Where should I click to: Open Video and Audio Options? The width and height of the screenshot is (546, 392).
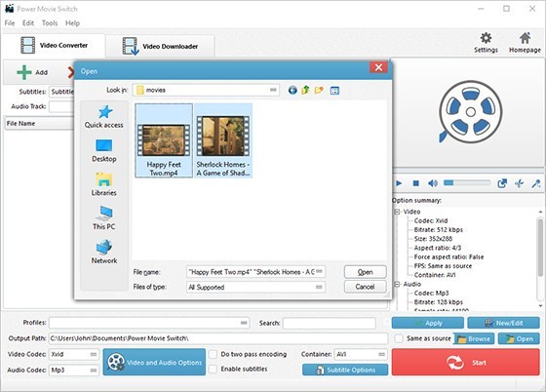point(154,363)
